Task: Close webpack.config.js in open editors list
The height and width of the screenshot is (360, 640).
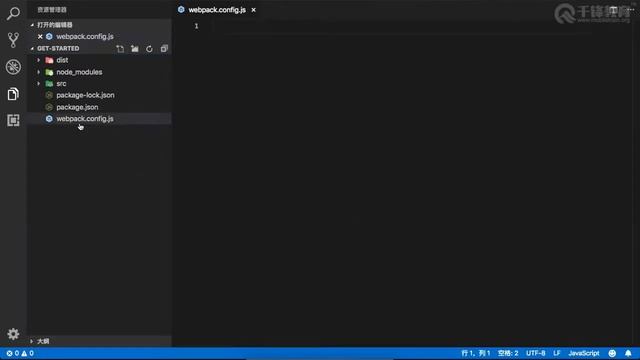Action: (x=40, y=37)
